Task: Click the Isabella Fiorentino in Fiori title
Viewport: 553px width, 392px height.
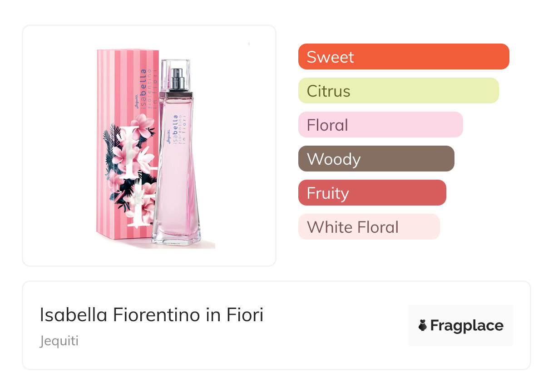Action: click(151, 315)
